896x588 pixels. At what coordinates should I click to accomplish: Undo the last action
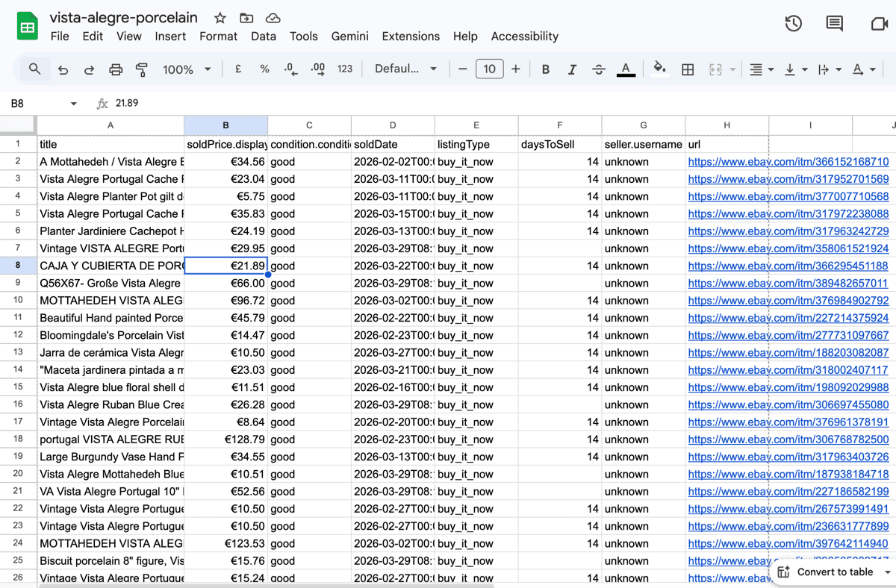tap(63, 69)
